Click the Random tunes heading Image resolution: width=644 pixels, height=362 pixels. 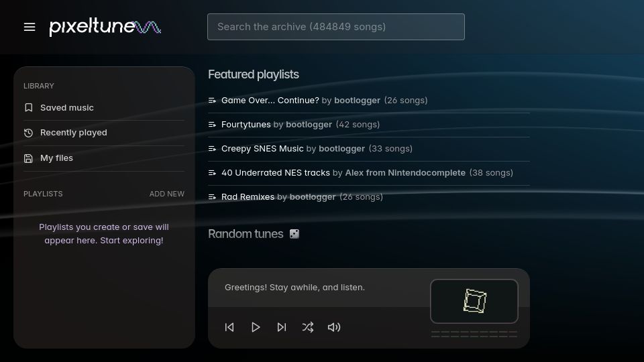tap(246, 234)
